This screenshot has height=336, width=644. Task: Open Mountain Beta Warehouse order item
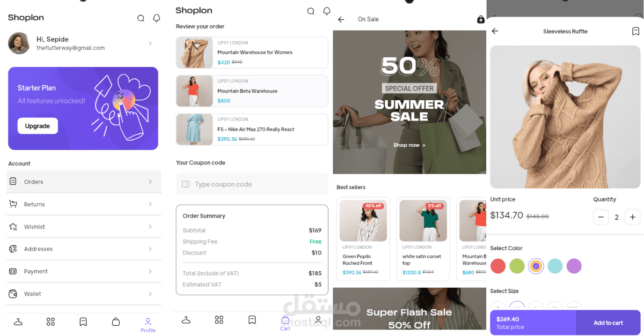click(x=252, y=91)
